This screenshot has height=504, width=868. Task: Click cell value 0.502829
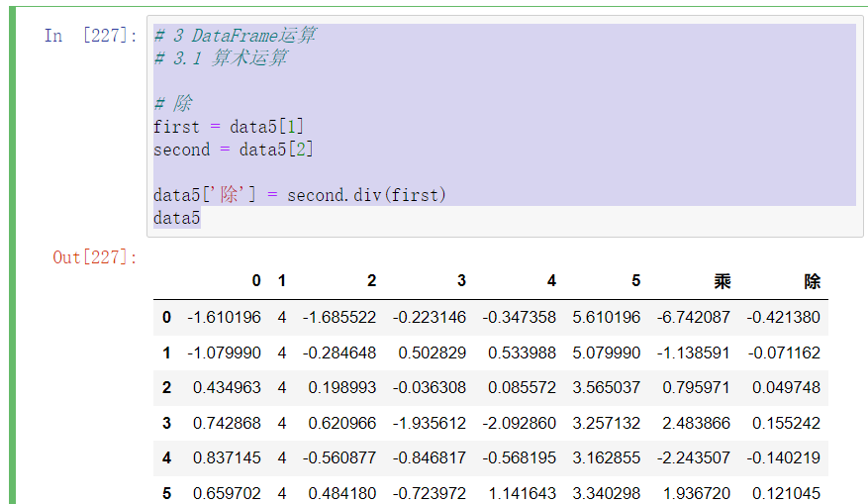432,353
